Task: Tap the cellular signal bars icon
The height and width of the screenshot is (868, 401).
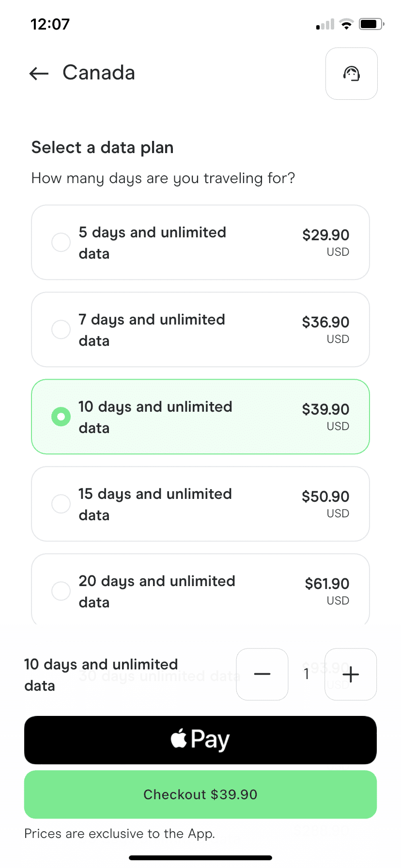Action: 325,24
